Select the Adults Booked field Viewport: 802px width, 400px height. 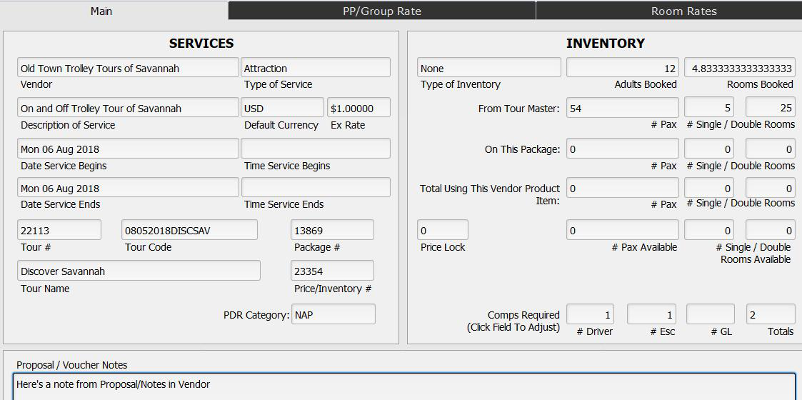click(x=622, y=68)
